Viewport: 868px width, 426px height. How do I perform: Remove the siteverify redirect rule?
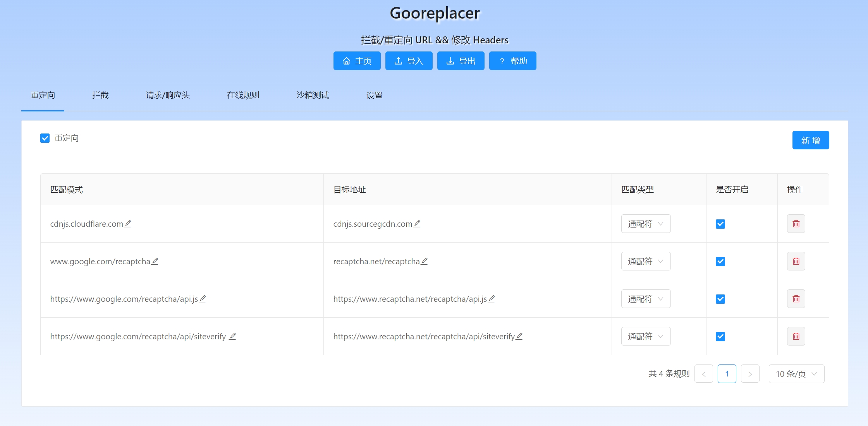tap(796, 336)
